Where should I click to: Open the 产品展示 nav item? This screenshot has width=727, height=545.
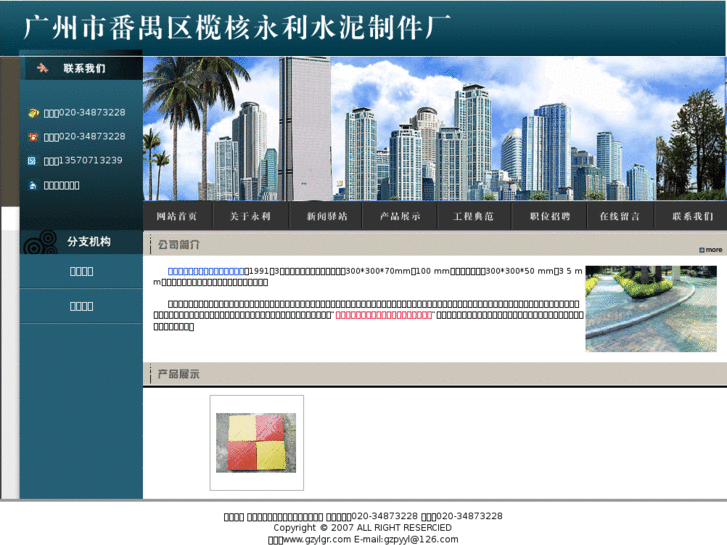pos(400,216)
